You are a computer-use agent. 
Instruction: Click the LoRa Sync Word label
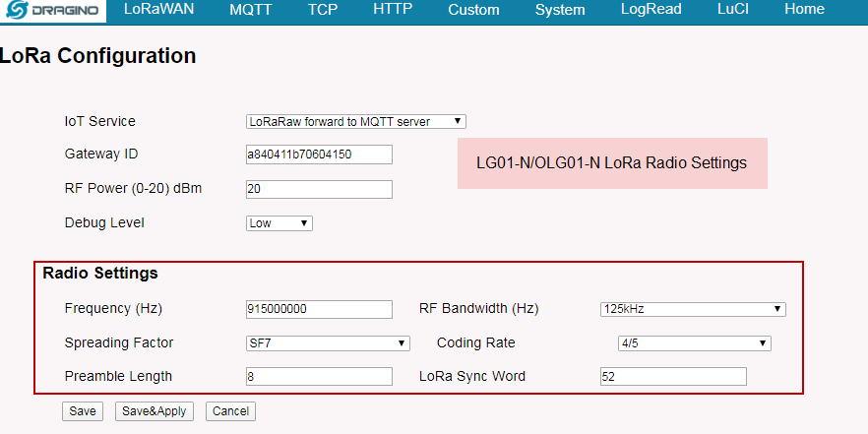coord(472,376)
